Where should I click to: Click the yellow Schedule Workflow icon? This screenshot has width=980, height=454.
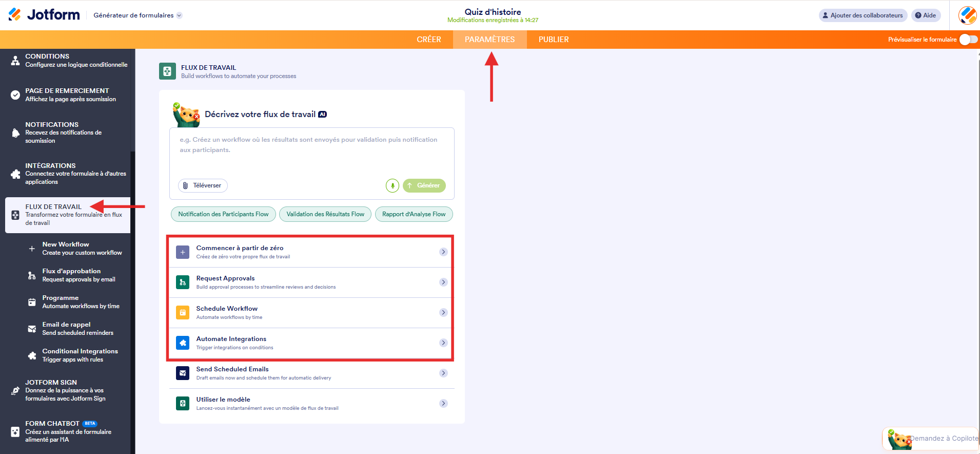point(183,313)
